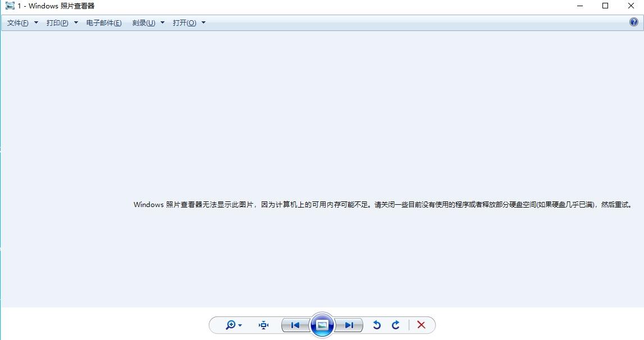Go to the previous photo
The height and width of the screenshot is (340, 644).
[x=295, y=325]
